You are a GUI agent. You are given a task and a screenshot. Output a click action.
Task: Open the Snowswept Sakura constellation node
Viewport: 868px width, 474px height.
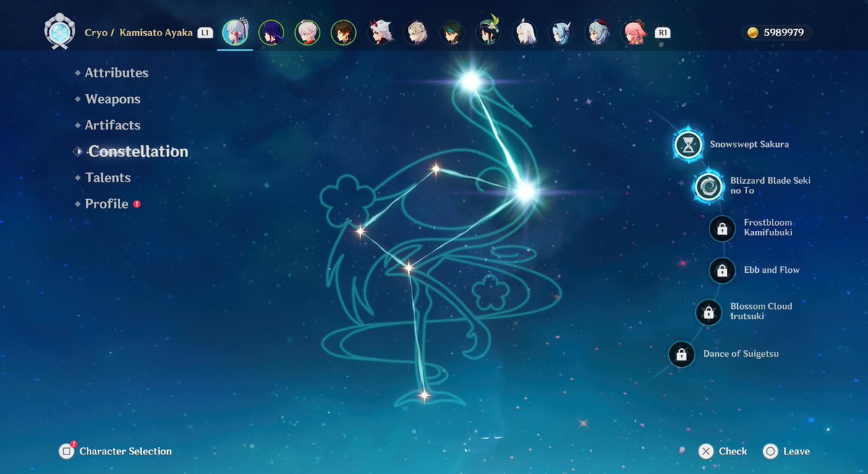[688, 144]
